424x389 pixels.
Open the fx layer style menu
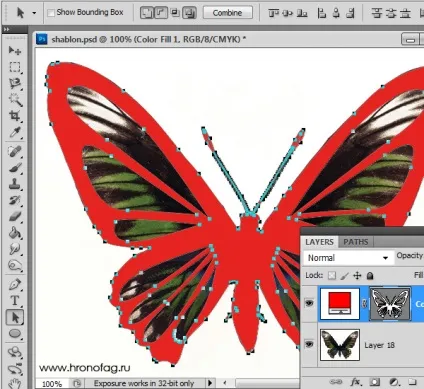coord(356,382)
